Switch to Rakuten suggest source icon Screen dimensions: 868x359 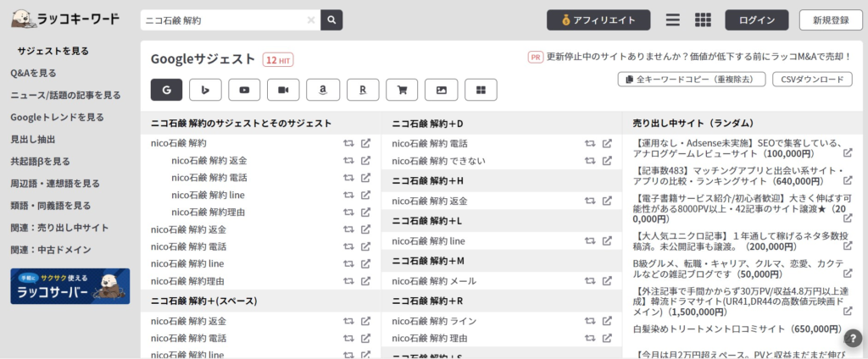pyautogui.click(x=363, y=90)
